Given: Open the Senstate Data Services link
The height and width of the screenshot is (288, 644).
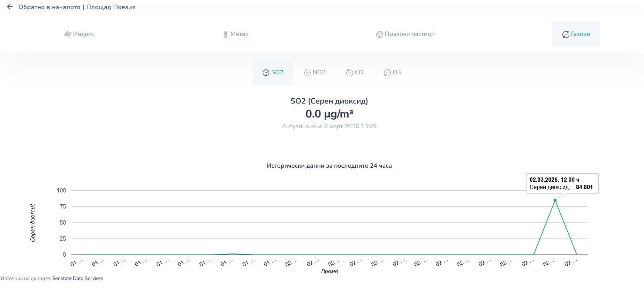Looking at the screenshot, I should pyautogui.click(x=77, y=278).
